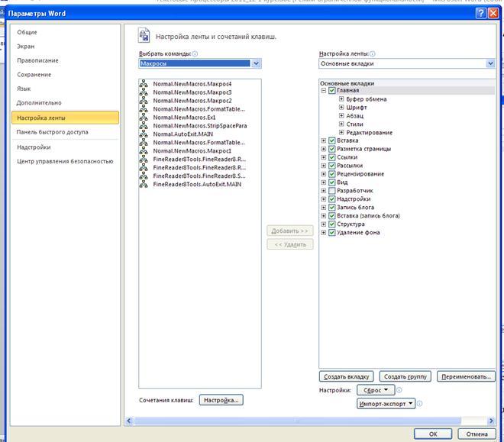This screenshot has width=504, height=442.
Task: Click macro icon beside Normal.NewMacros.Ex1
Action: 144,118
